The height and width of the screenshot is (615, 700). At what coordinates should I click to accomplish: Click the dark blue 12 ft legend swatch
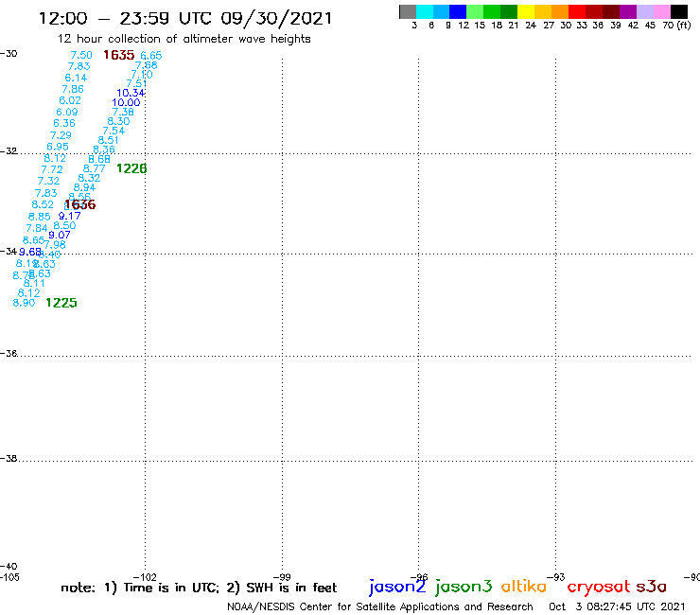458,11
